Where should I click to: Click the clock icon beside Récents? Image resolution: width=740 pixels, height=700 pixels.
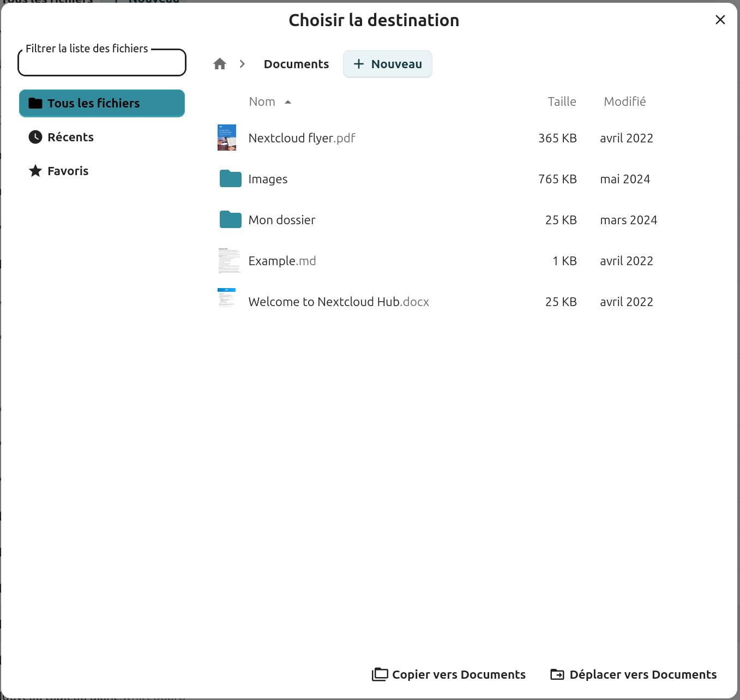pyautogui.click(x=35, y=137)
